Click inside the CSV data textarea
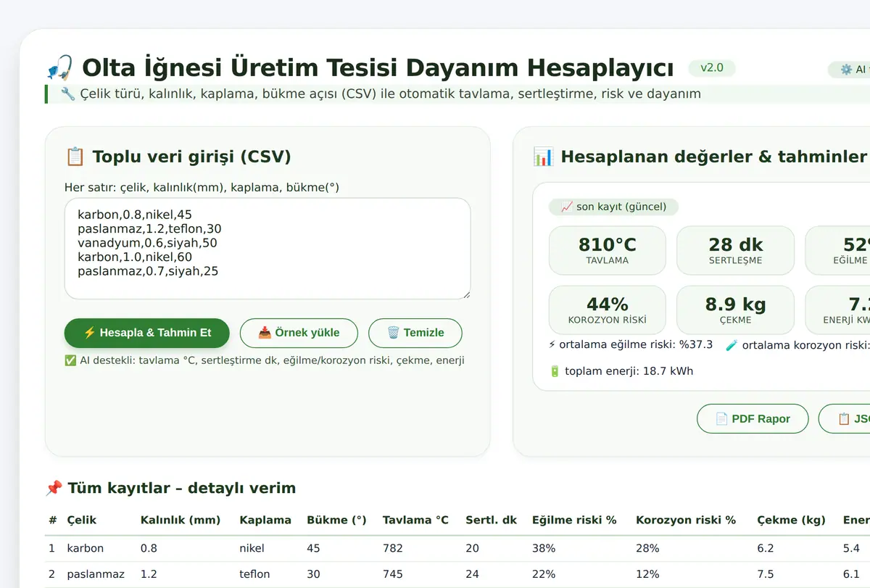This screenshot has height=588, width=870. [268, 249]
